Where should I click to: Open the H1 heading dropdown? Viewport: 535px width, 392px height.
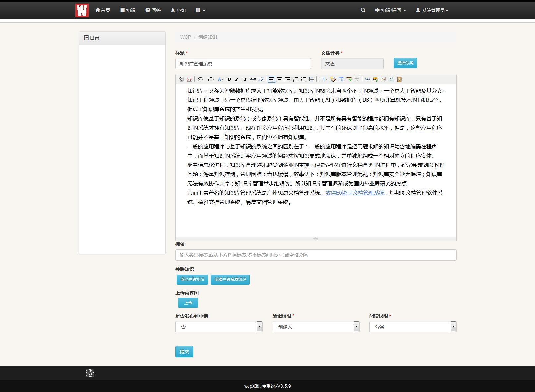click(323, 79)
